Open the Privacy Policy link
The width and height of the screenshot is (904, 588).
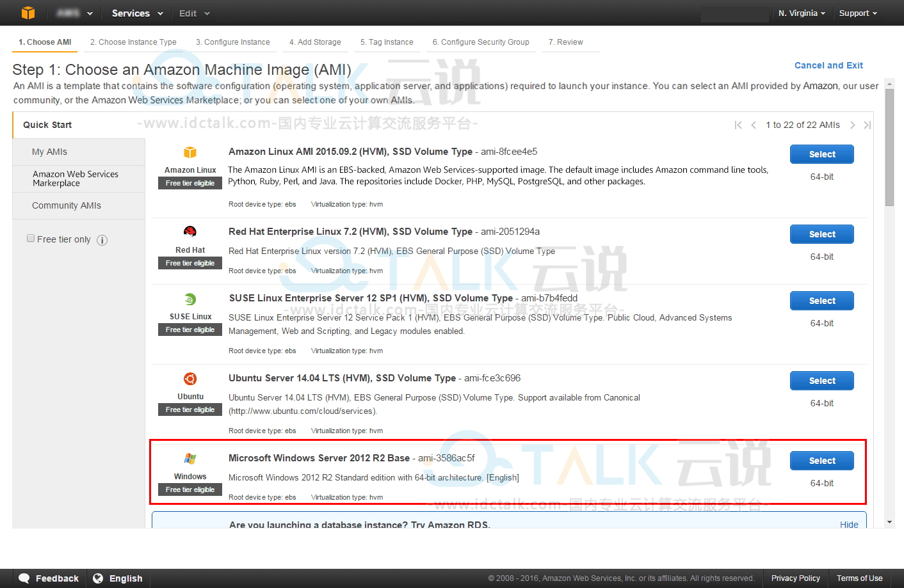click(x=795, y=578)
